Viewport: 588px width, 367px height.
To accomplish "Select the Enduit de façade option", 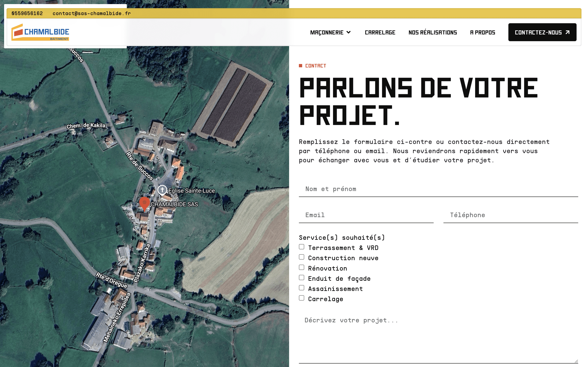I will pyautogui.click(x=302, y=278).
